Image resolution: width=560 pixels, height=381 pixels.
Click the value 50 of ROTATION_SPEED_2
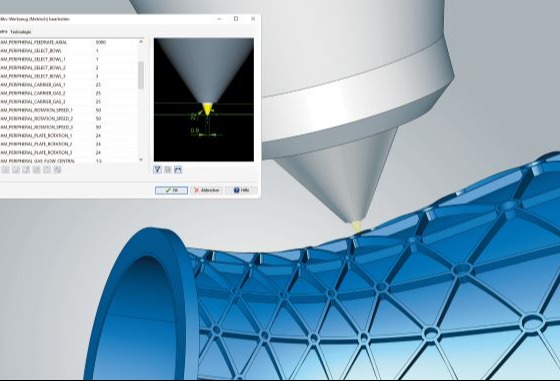point(98,119)
